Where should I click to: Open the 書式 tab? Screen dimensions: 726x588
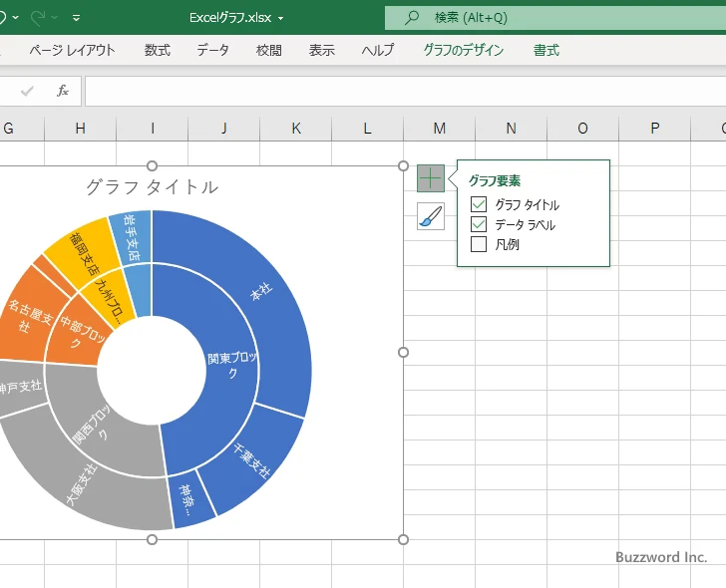(x=546, y=50)
